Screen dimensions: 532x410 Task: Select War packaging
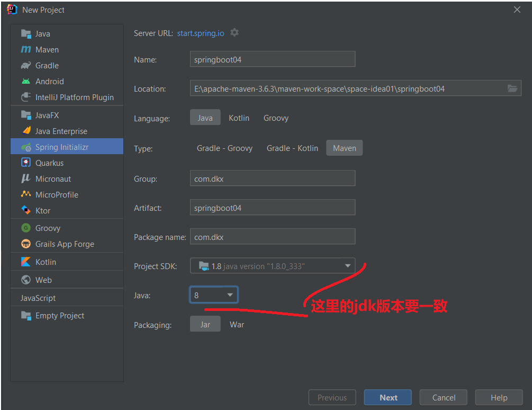click(237, 324)
